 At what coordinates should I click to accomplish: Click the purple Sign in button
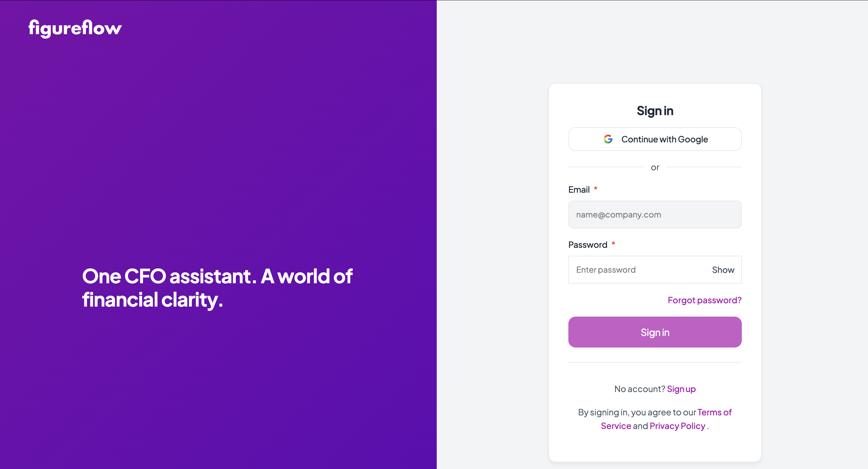click(x=655, y=332)
